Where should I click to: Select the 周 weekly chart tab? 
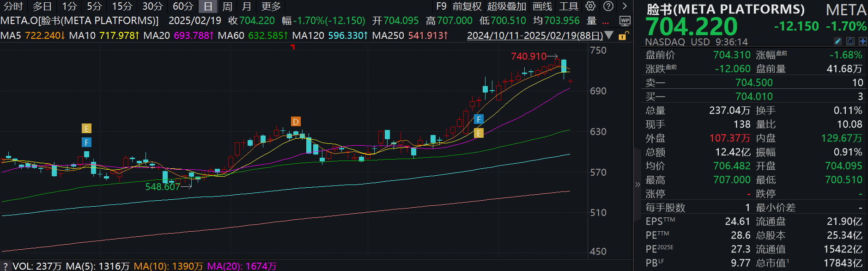(x=227, y=6)
